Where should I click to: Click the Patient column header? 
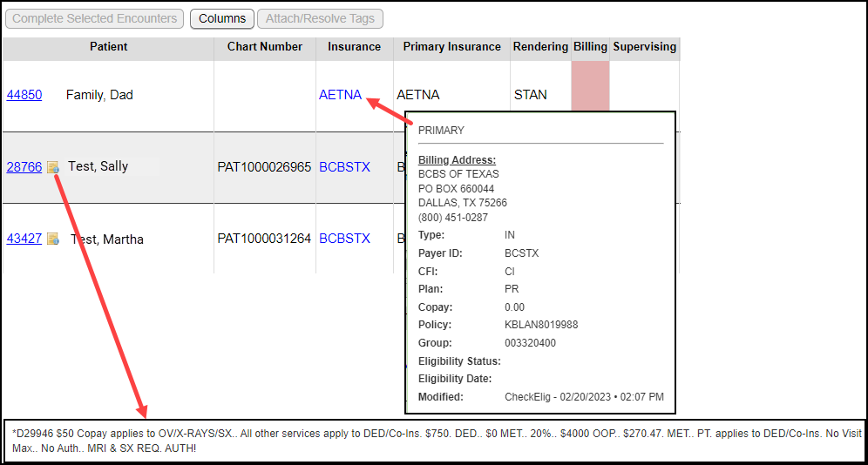coord(108,47)
